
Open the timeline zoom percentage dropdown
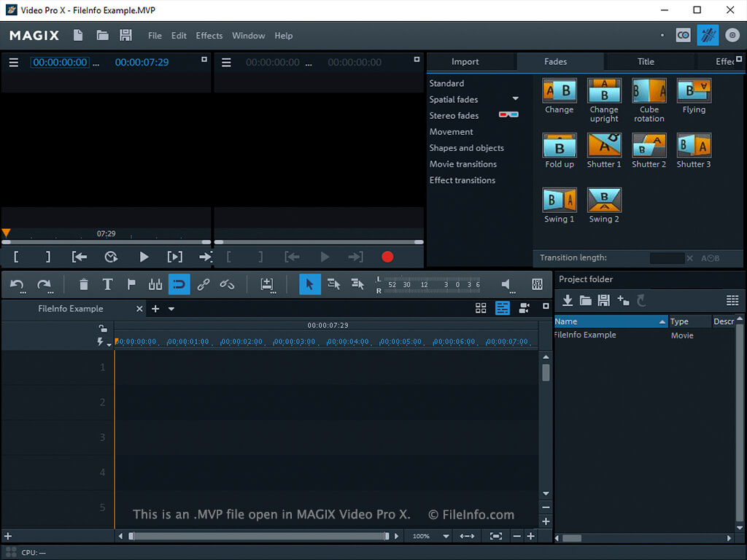446,536
